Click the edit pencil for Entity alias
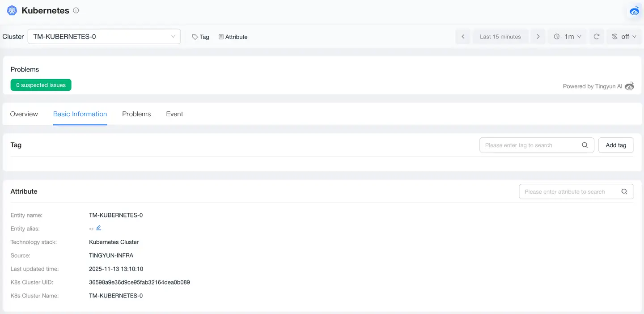The width and height of the screenshot is (644, 314). (99, 228)
